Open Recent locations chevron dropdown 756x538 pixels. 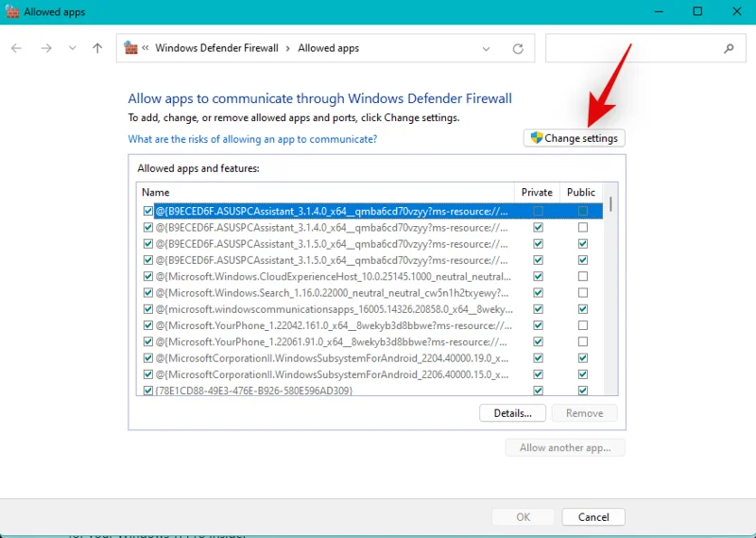(72, 48)
